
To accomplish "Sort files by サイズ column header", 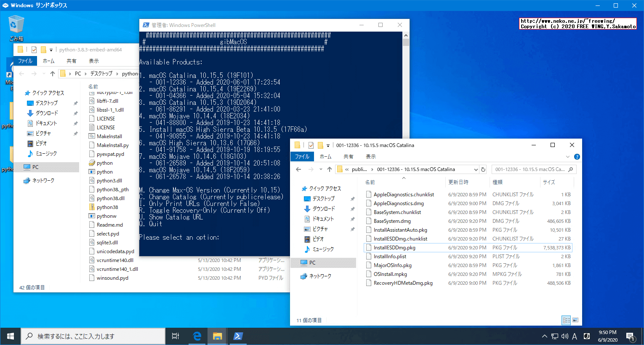I will pos(549,182).
